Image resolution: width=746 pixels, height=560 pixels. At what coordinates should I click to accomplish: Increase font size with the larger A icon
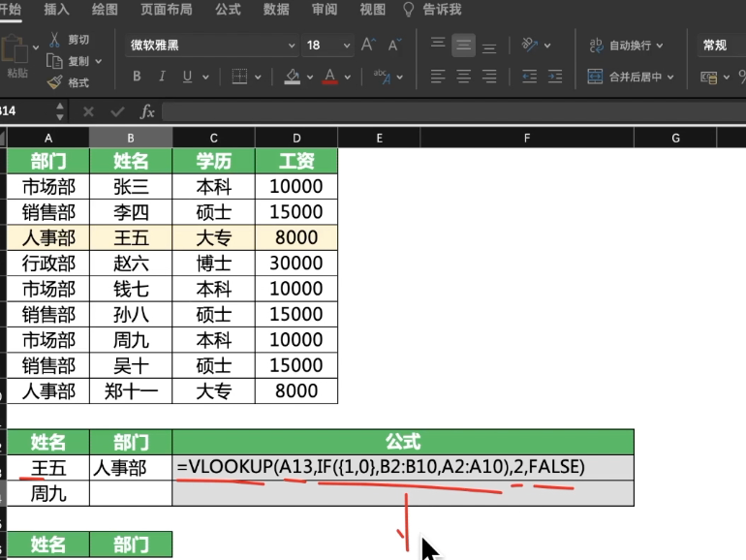(368, 45)
